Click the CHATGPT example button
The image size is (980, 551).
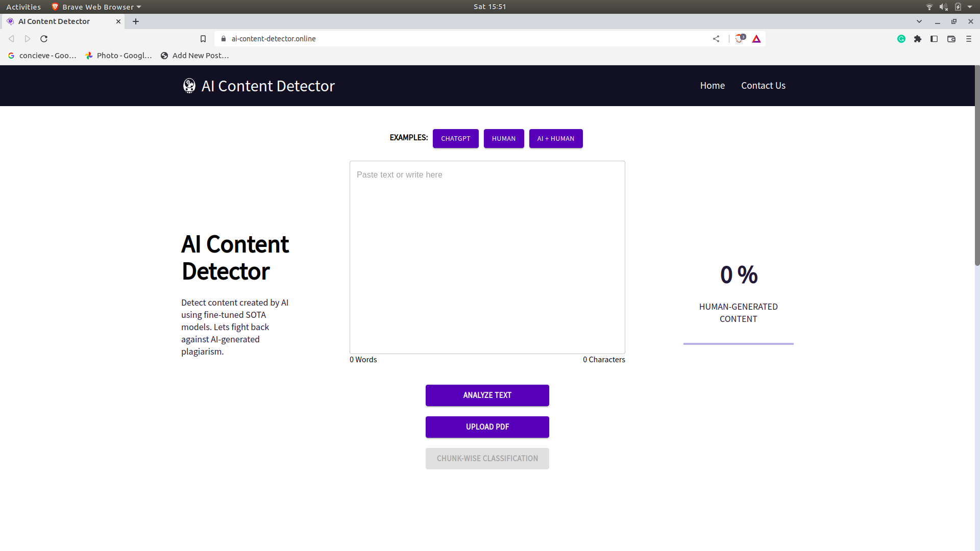456,139
